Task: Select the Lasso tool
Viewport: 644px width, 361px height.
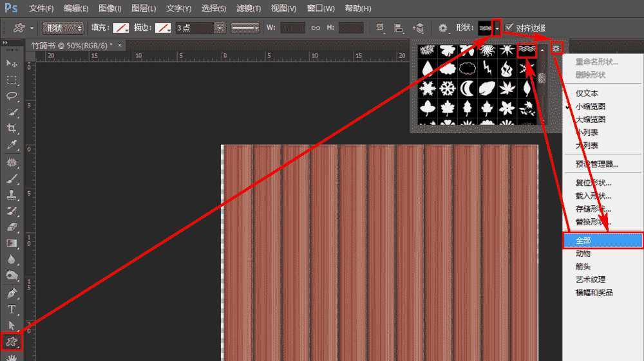Action: [12, 96]
